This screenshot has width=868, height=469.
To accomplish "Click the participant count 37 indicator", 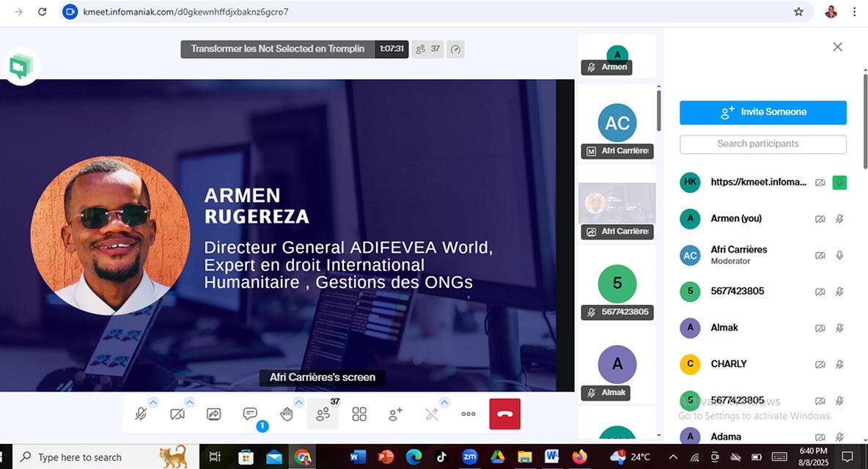I will click(427, 49).
